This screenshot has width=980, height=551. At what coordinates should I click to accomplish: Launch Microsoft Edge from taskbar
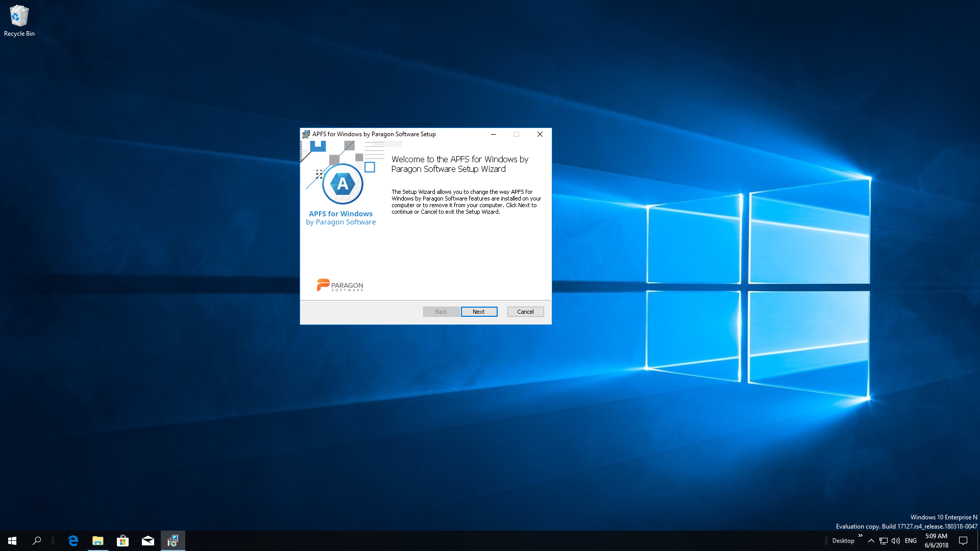[x=73, y=541]
